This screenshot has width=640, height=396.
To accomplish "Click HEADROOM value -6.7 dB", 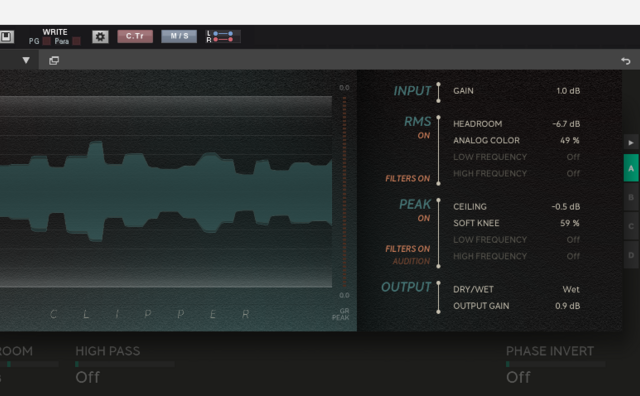I will (566, 124).
